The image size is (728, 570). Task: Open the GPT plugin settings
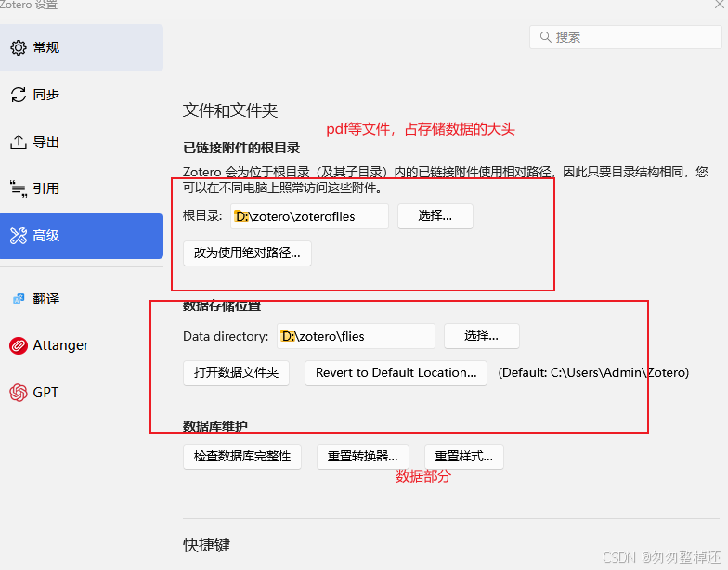(82, 393)
